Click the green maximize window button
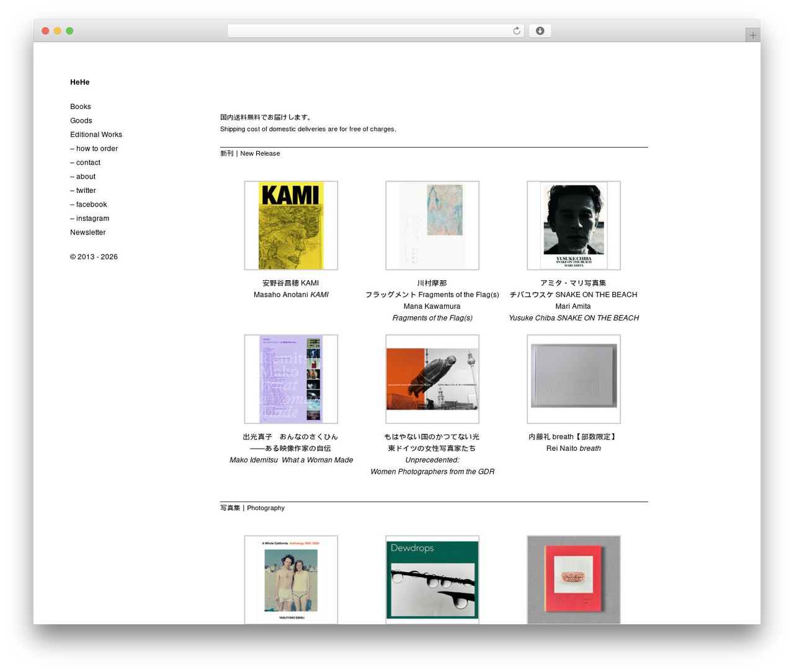This screenshot has width=794, height=672. pyautogui.click(x=69, y=31)
